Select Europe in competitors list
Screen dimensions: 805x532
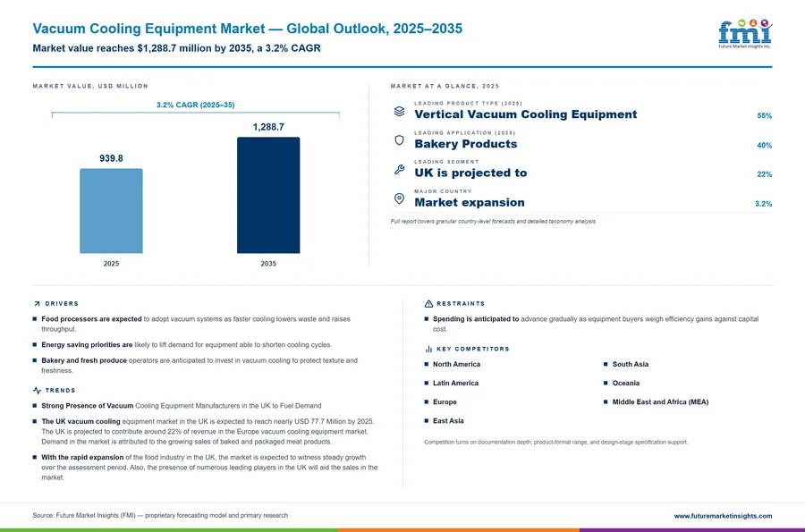pos(445,402)
